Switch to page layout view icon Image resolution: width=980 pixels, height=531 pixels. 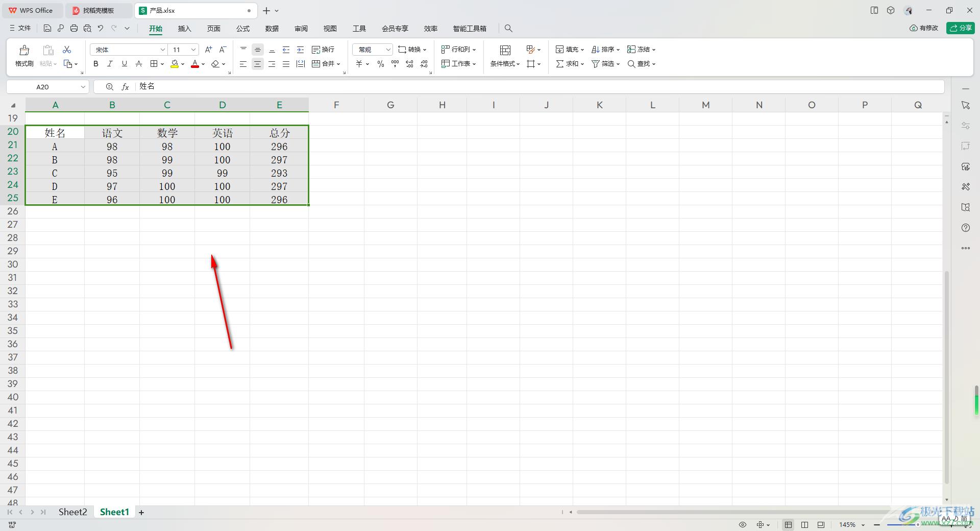point(805,525)
